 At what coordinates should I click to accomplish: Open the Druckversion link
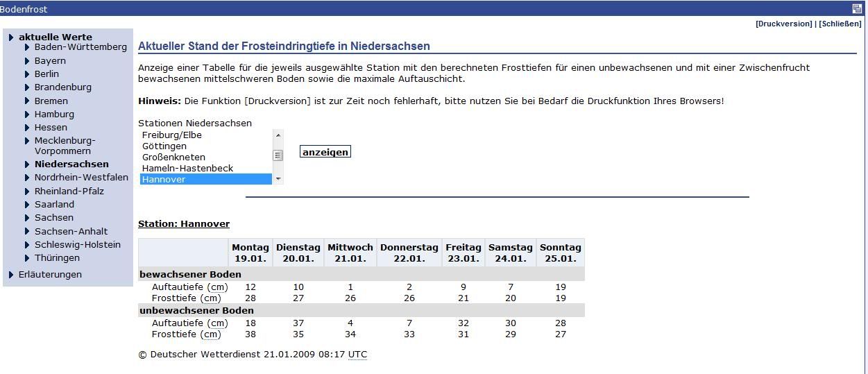pos(784,24)
